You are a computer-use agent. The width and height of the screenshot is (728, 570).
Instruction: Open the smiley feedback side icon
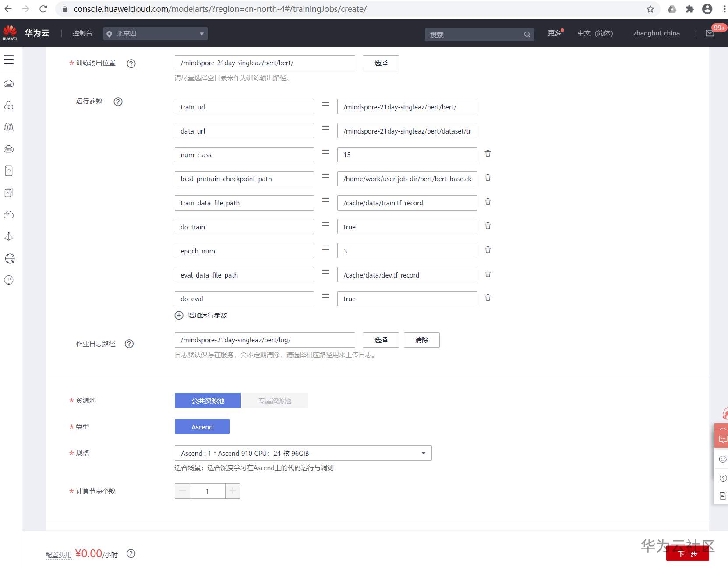click(x=723, y=459)
